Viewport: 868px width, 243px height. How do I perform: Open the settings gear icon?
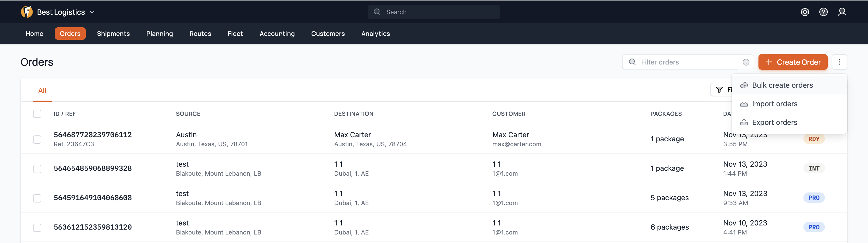[805, 12]
